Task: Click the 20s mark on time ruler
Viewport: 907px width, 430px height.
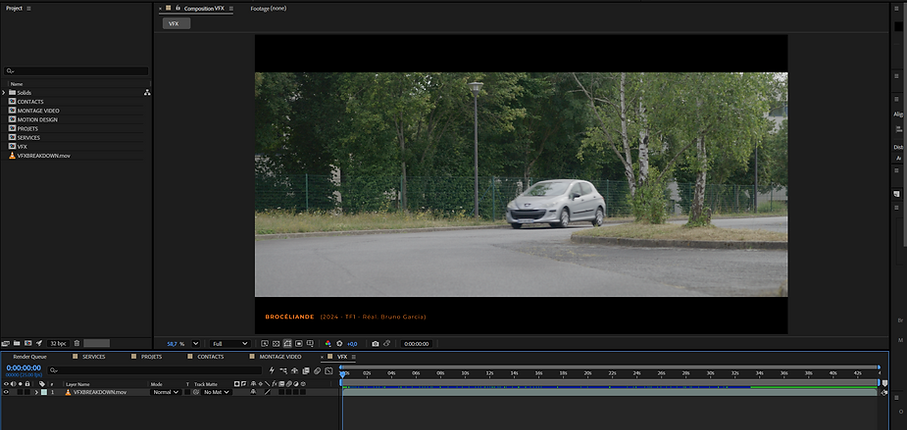Action: (588, 373)
